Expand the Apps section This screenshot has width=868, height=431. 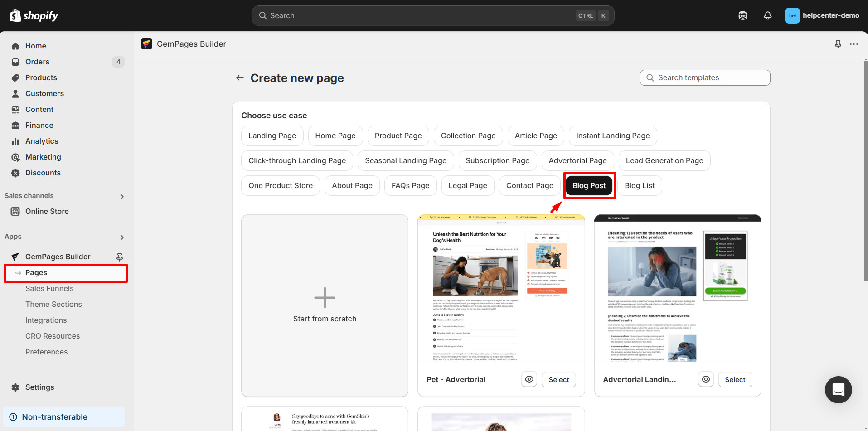[x=121, y=237]
